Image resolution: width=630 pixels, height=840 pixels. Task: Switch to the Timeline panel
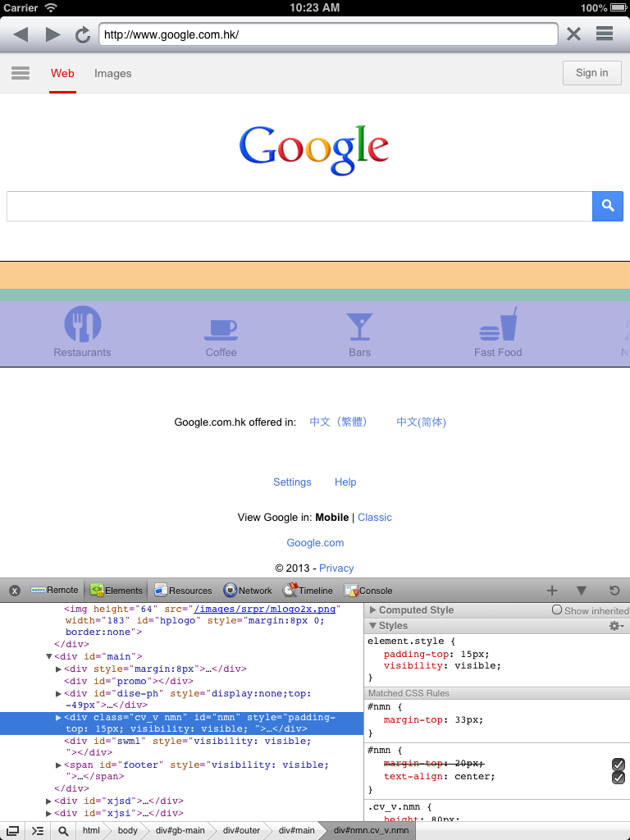pos(308,591)
